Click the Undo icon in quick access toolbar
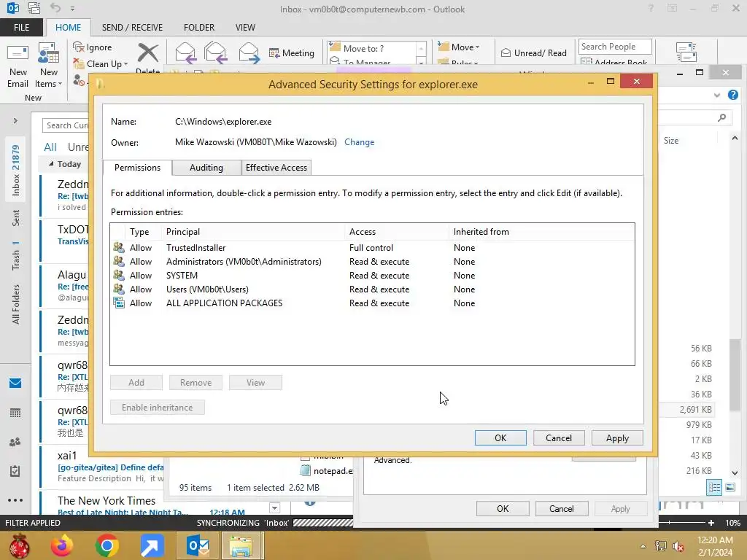This screenshot has width=747, height=560. click(55, 8)
